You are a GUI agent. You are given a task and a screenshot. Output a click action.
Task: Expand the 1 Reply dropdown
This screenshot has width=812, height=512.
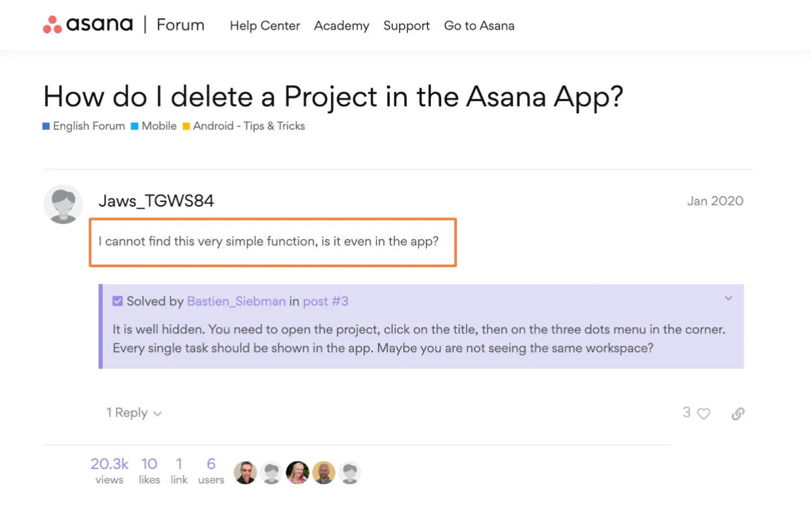tap(134, 413)
